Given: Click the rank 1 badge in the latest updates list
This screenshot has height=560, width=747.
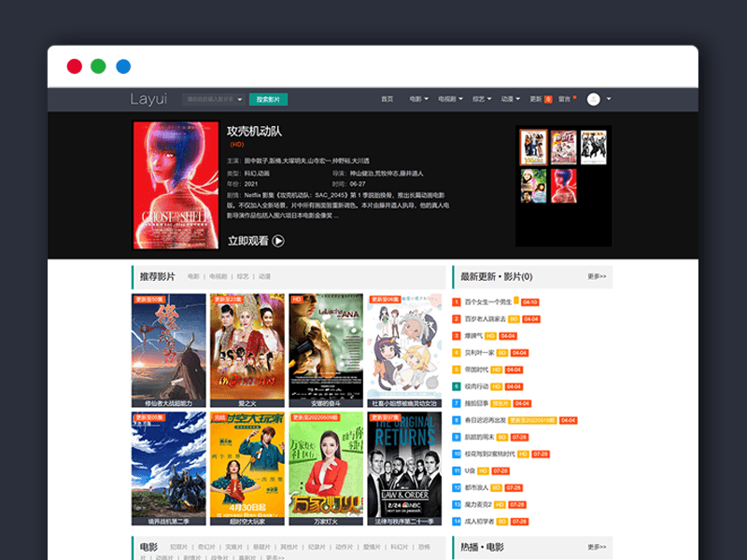Looking at the screenshot, I should tap(457, 302).
